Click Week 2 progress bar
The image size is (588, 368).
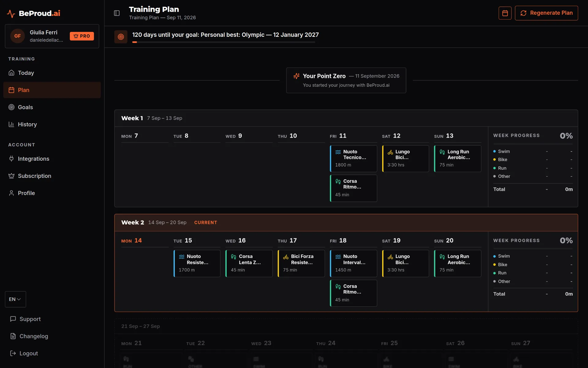pyautogui.click(x=533, y=248)
